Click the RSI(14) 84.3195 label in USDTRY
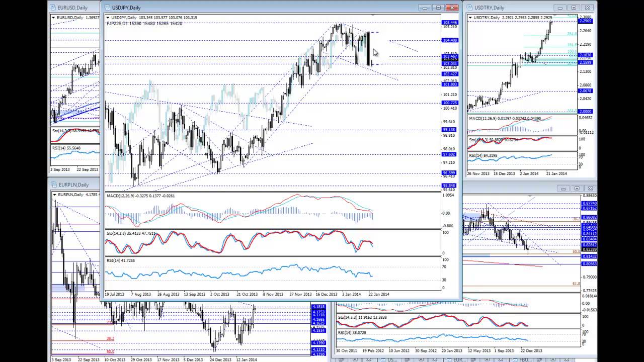The image size is (644, 362). [483, 155]
